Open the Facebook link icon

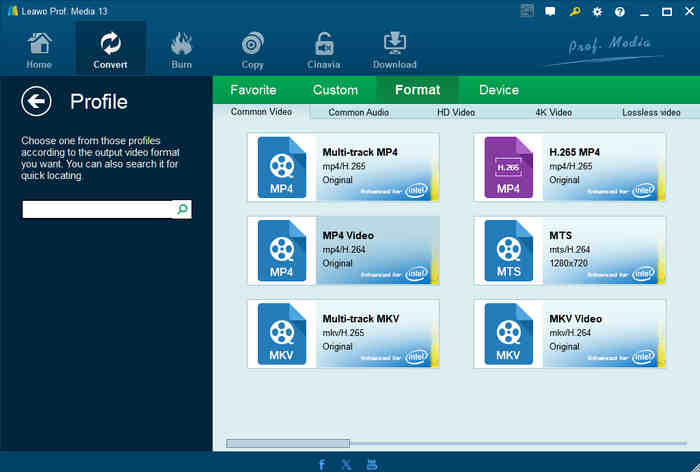(x=322, y=465)
